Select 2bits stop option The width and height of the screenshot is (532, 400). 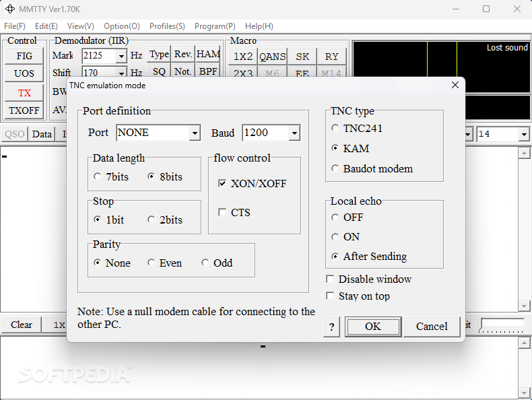click(x=165, y=220)
